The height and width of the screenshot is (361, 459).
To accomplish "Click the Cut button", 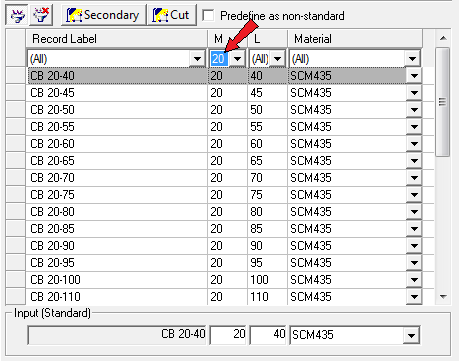I will coord(172,15).
